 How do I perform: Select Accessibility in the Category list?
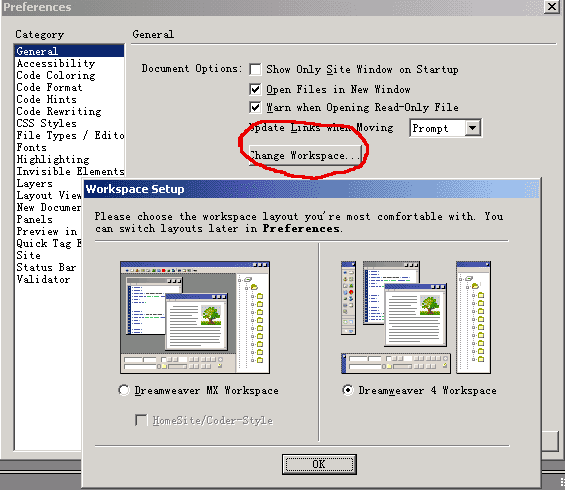click(x=56, y=63)
